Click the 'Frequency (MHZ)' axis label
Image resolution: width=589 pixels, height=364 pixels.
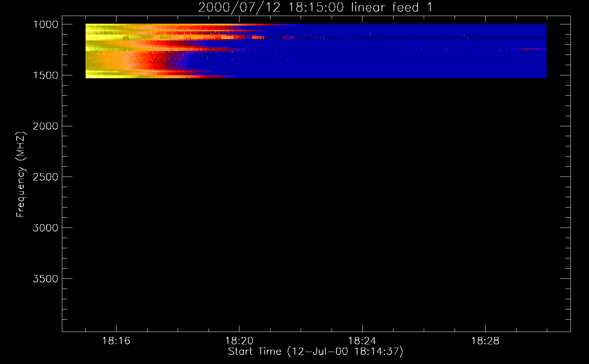click(x=21, y=175)
